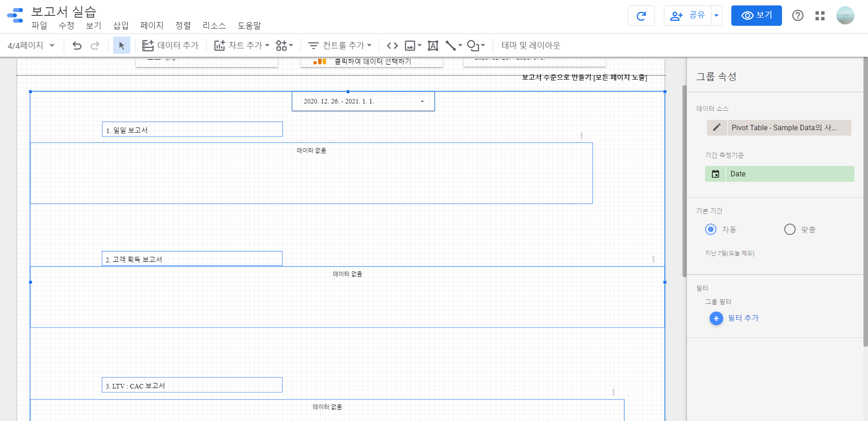The height and width of the screenshot is (421, 868).
Task: Open the 삽입 menu
Action: coord(121,26)
